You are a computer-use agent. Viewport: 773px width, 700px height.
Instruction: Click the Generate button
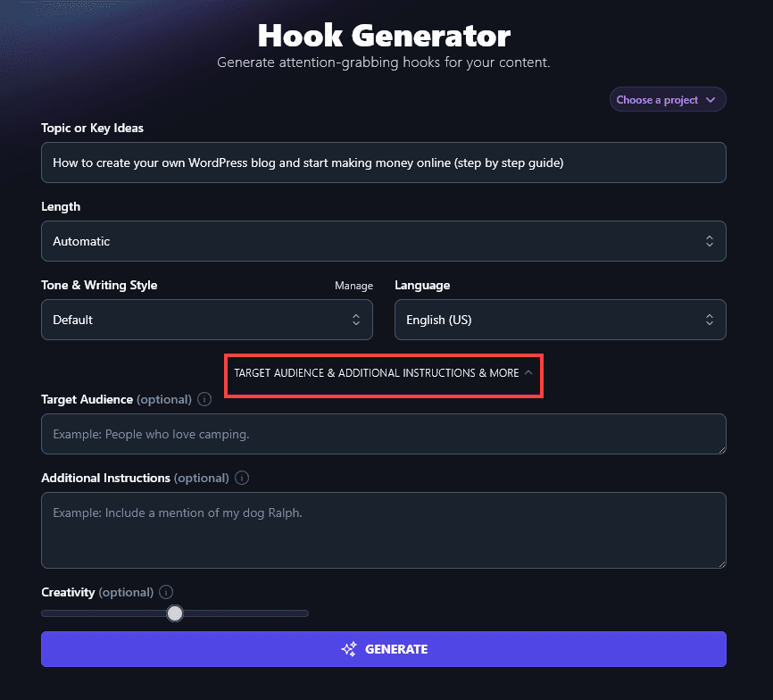point(383,649)
